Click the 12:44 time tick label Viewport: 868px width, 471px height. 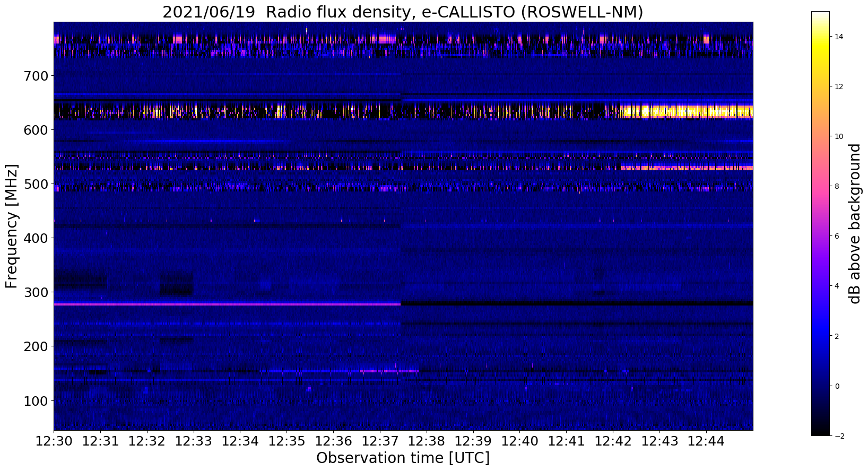706,441
